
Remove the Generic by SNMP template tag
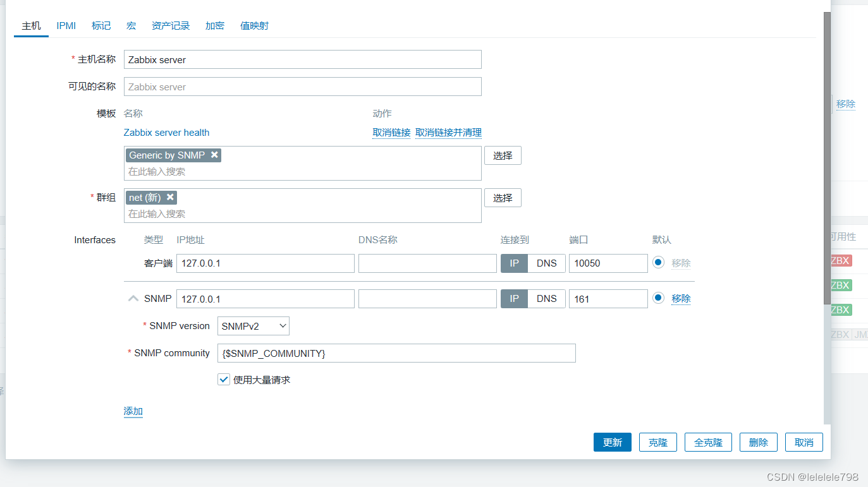click(214, 155)
